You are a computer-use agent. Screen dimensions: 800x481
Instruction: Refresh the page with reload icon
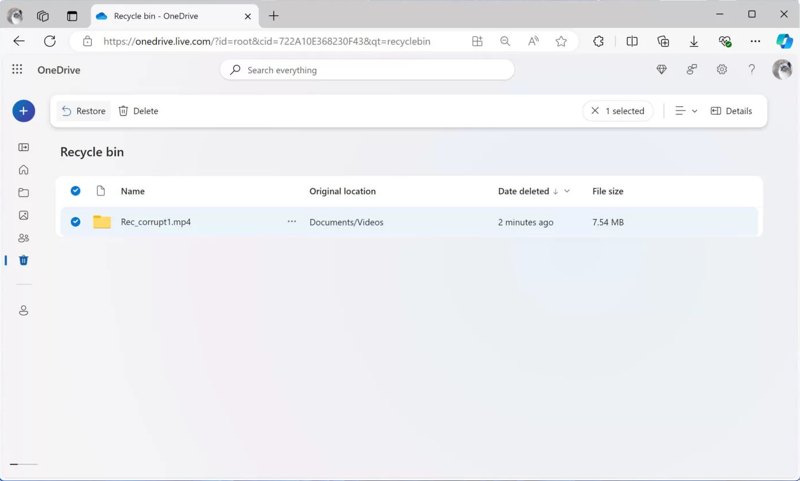coord(49,41)
